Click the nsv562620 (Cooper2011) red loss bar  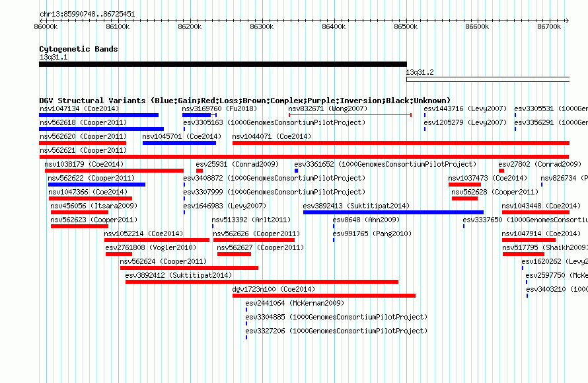tap(83, 143)
